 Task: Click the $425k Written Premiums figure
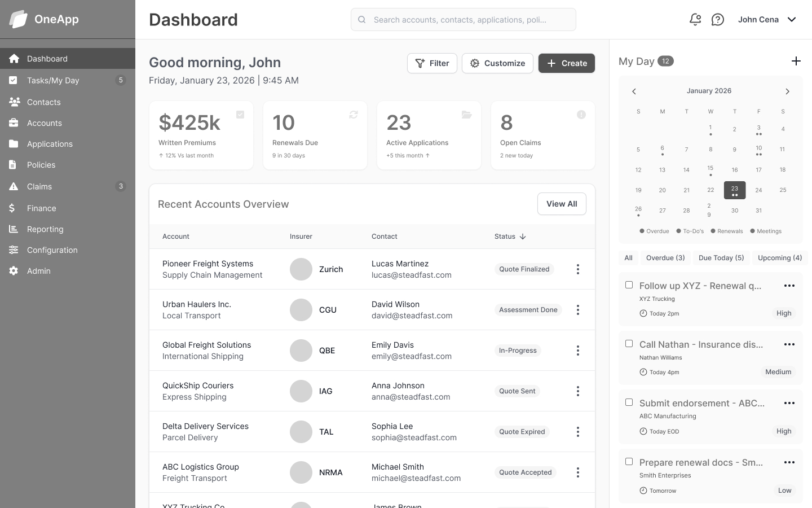pyautogui.click(x=189, y=122)
